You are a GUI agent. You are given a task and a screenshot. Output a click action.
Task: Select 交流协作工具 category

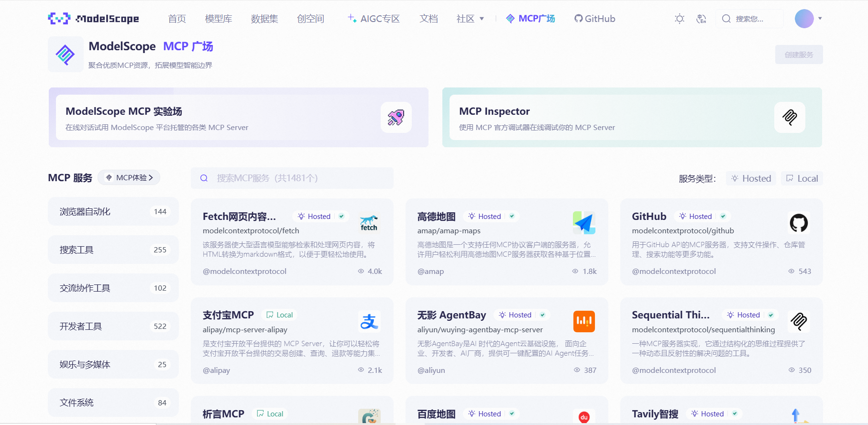(113, 288)
